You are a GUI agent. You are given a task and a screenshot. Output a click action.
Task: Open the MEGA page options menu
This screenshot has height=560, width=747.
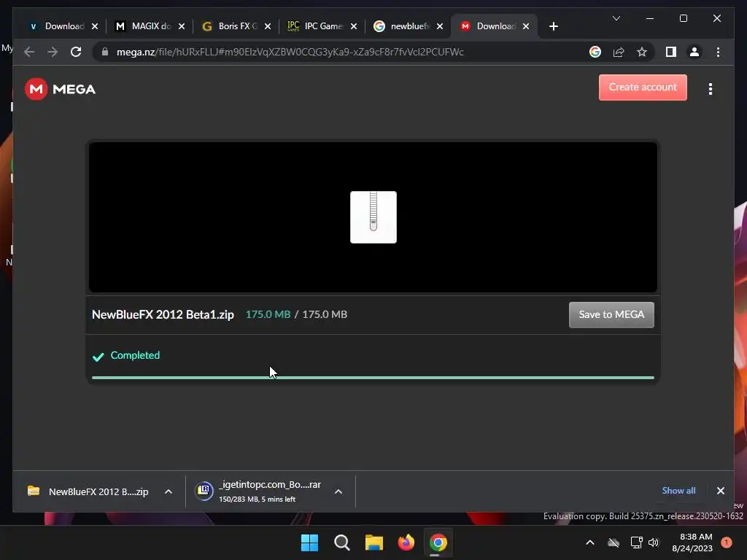point(711,89)
